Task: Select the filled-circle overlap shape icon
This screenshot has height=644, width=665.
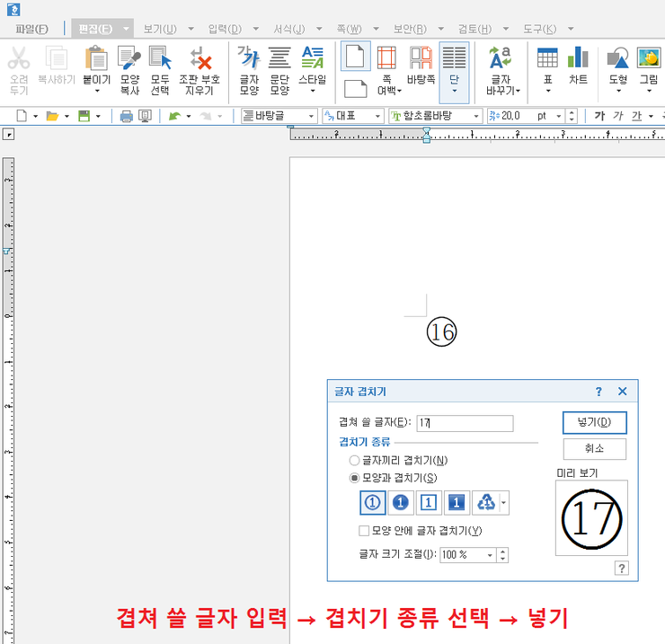Action: [401, 504]
